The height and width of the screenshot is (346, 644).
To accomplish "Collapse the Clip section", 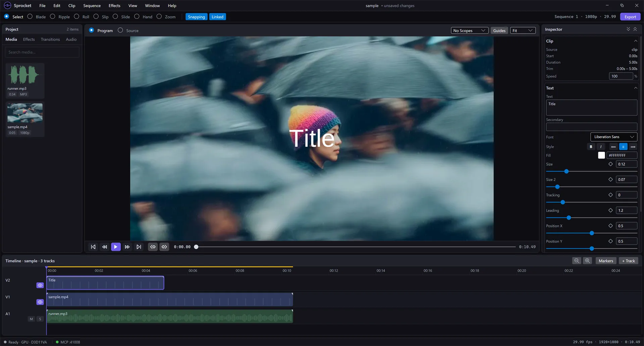I will tap(635, 41).
